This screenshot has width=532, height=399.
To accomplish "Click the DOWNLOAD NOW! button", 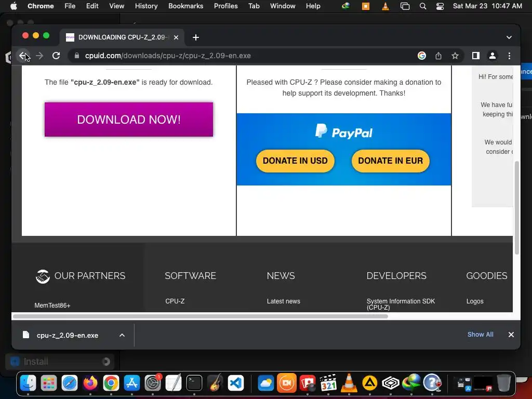I will 129,119.
